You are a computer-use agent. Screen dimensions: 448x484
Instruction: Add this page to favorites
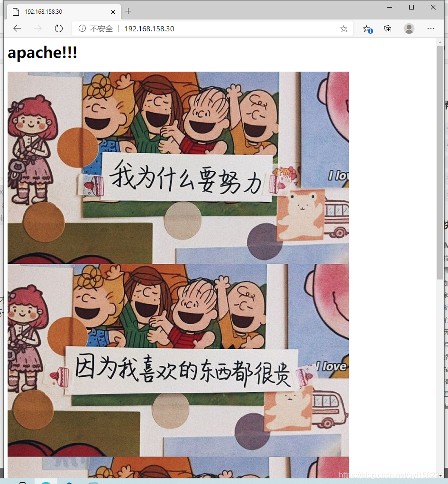[344, 28]
